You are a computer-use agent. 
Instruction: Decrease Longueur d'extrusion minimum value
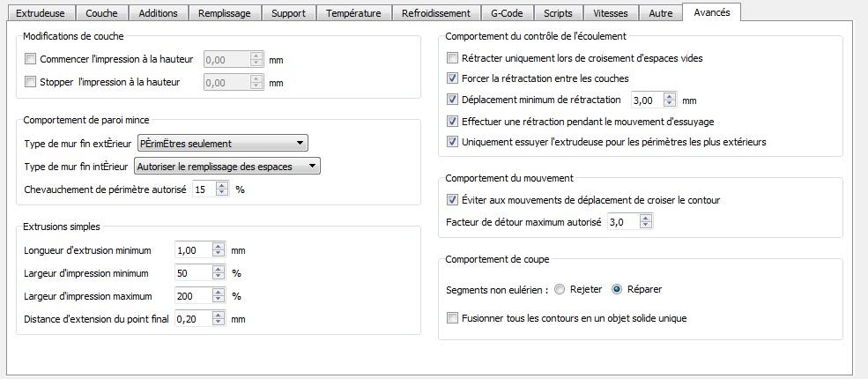(x=219, y=255)
